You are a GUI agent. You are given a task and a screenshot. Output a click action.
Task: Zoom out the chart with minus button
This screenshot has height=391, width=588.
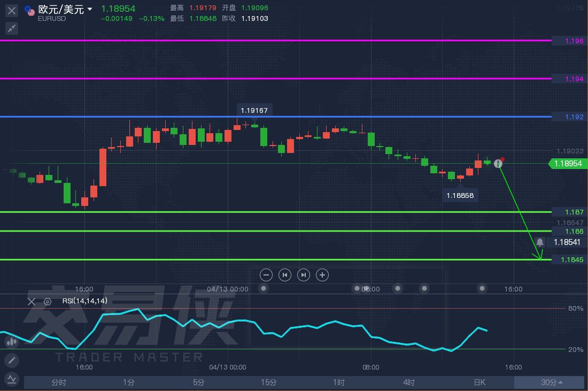point(266,275)
